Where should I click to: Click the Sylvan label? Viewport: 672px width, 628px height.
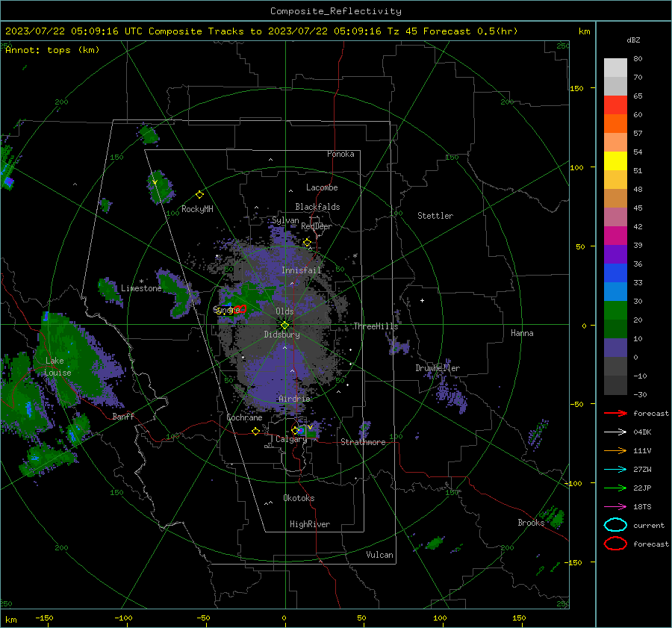285,220
